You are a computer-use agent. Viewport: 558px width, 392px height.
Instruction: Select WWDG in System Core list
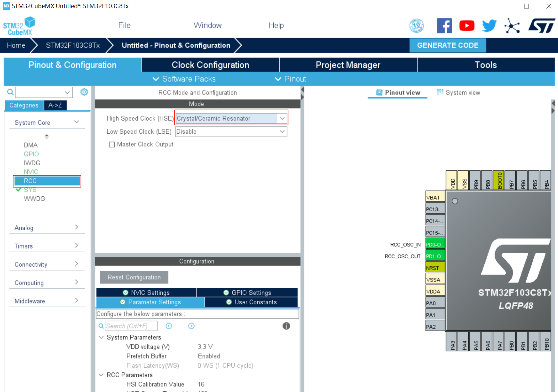click(34, 199)
